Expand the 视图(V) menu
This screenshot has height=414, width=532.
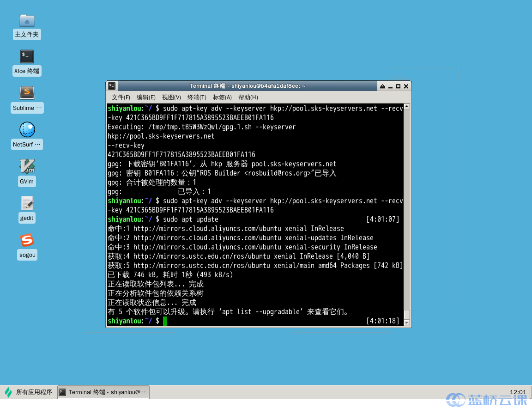tap(171, 97)
